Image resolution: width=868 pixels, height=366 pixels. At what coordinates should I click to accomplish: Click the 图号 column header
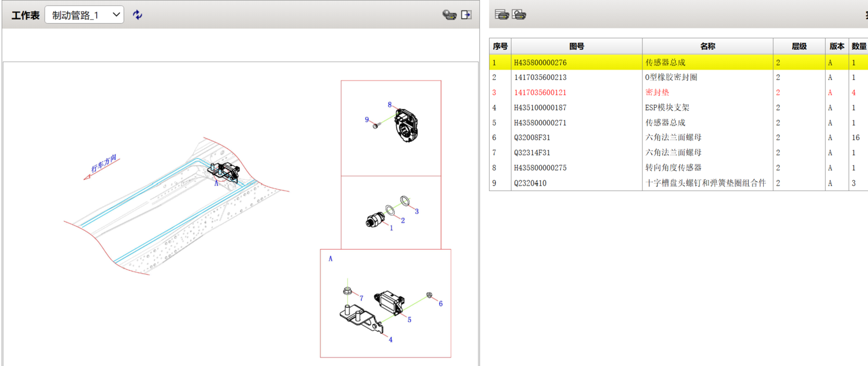pyautogui.click(x=576, y=46)
